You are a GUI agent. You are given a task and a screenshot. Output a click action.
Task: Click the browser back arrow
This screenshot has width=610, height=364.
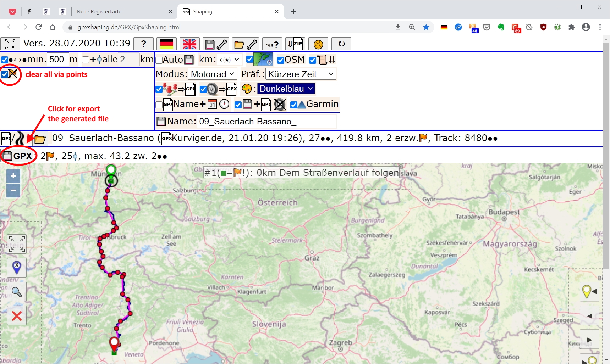click(10, 27)
